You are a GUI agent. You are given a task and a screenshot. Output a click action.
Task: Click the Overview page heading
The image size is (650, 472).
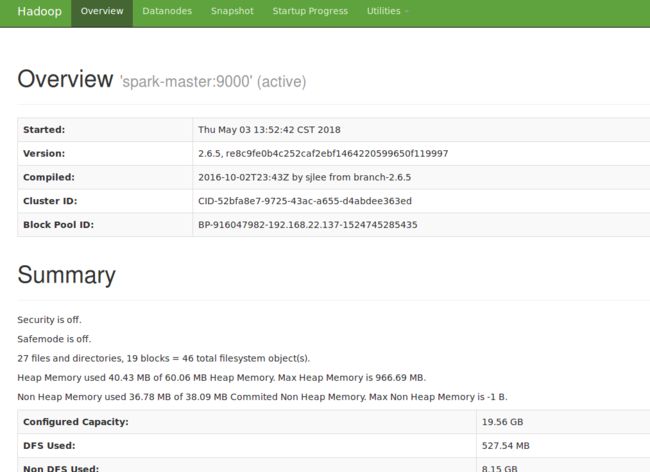coord(65,79)
